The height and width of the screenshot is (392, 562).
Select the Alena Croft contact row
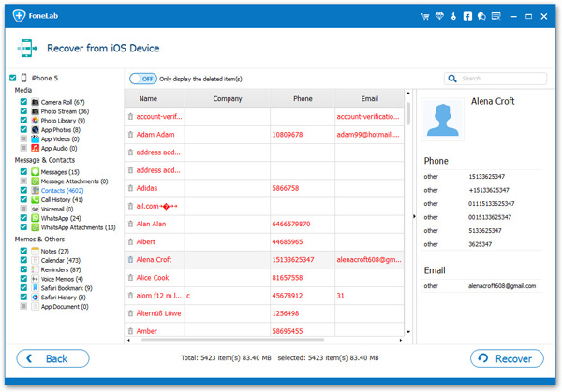pos(264,260)
